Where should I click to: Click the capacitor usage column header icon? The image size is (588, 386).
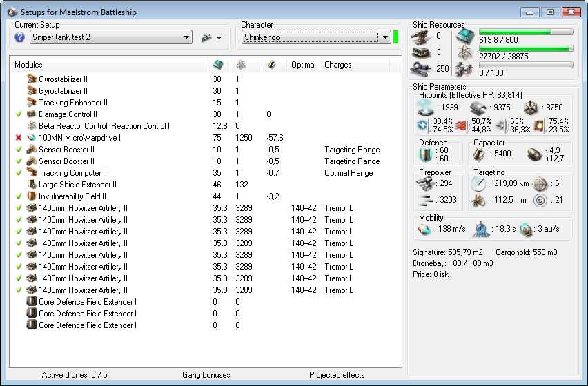pyautogui.click(x=272, y=65)
